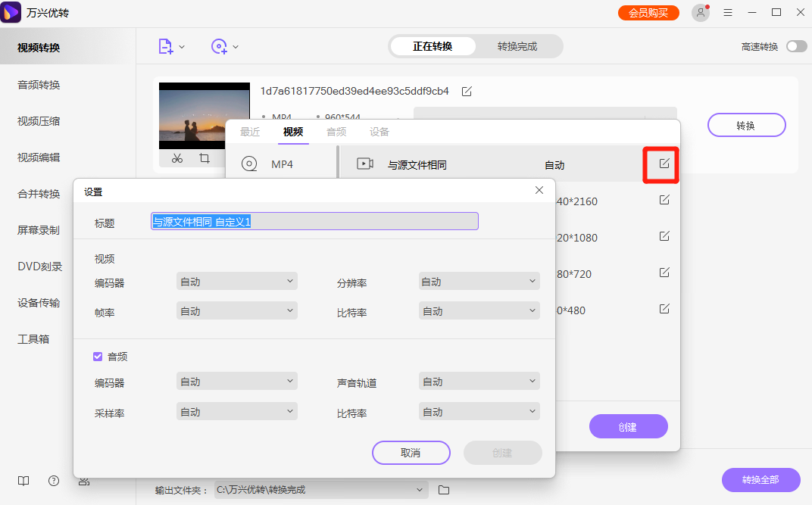This screenshot has height=505, width=812.
Task: Switch to the 转换完成 tab
Action: click(x=519, y=46)
